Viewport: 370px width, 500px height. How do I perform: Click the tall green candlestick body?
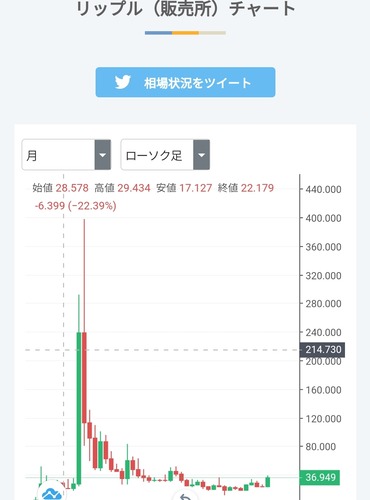pyautogui.click(x=79, y=408)
